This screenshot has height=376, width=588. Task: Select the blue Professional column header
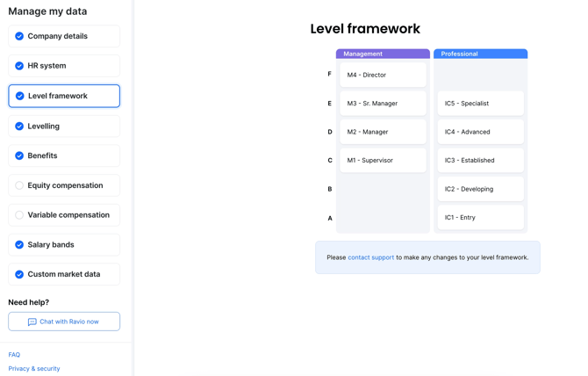click(480, 54)
